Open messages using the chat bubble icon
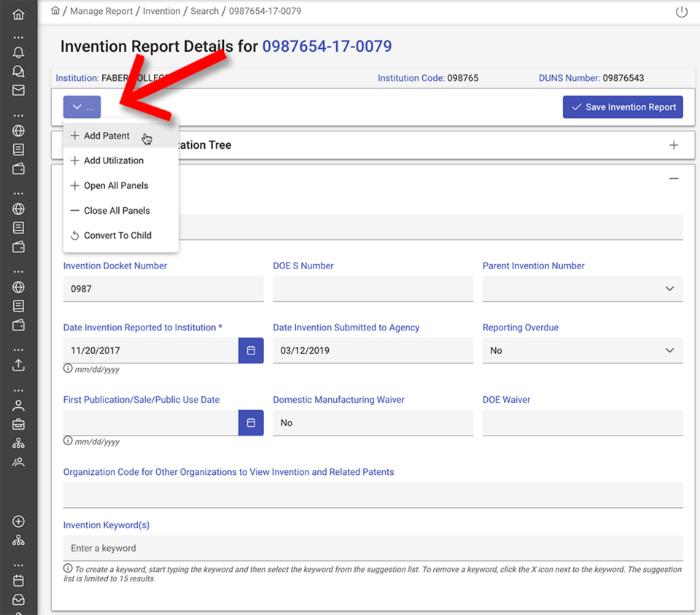 18,71
